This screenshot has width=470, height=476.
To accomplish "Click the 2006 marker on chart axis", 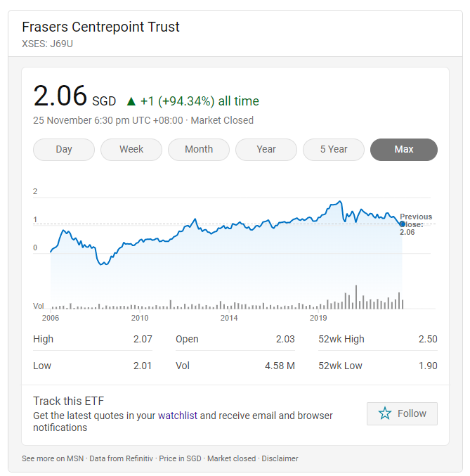I will pyautogui.click(x=51, y=318).
